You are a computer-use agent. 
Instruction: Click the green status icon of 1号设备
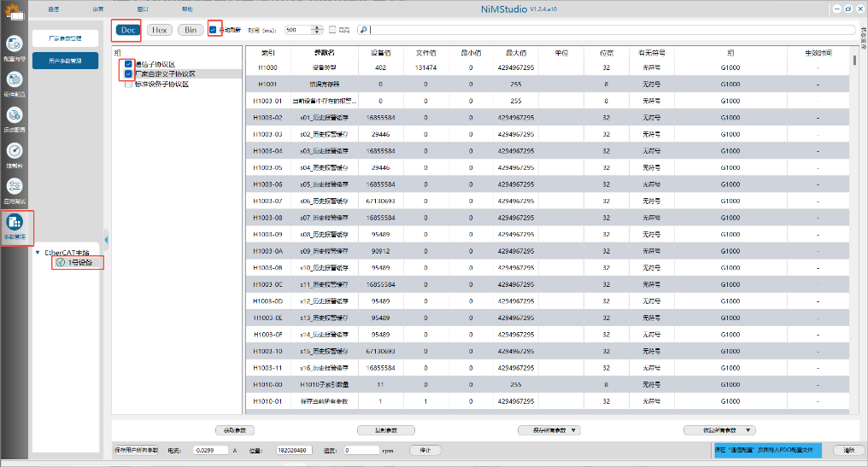pos(61,262)
